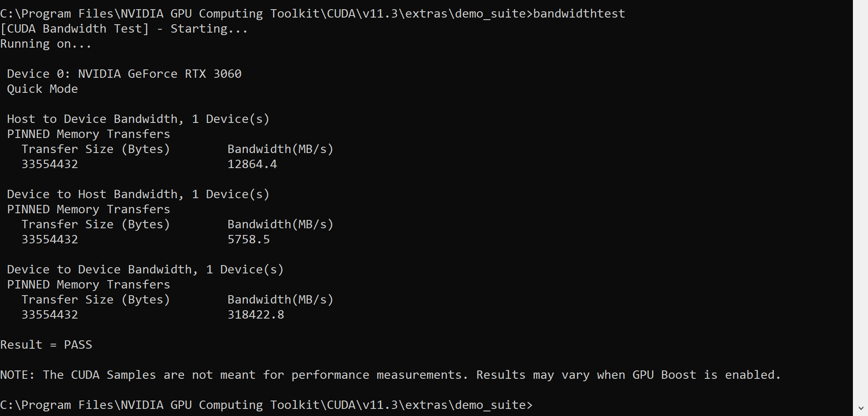Click the Device to Device value 318422.8

click(x=255, y=315)
